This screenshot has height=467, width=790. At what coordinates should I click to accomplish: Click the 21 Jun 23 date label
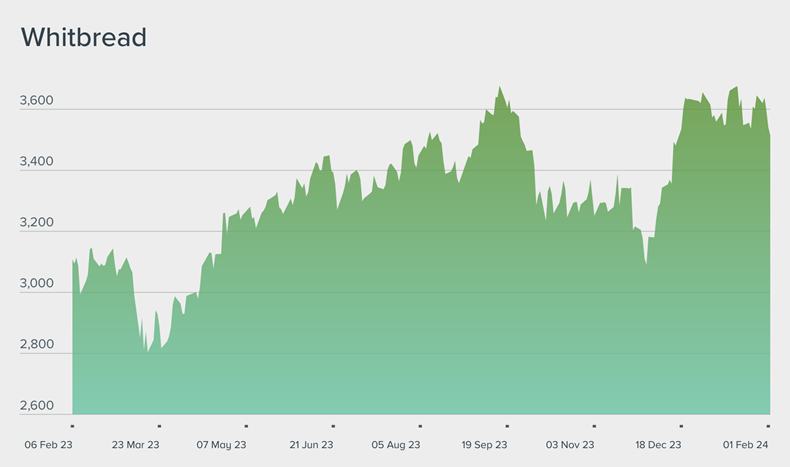(309, 445)
